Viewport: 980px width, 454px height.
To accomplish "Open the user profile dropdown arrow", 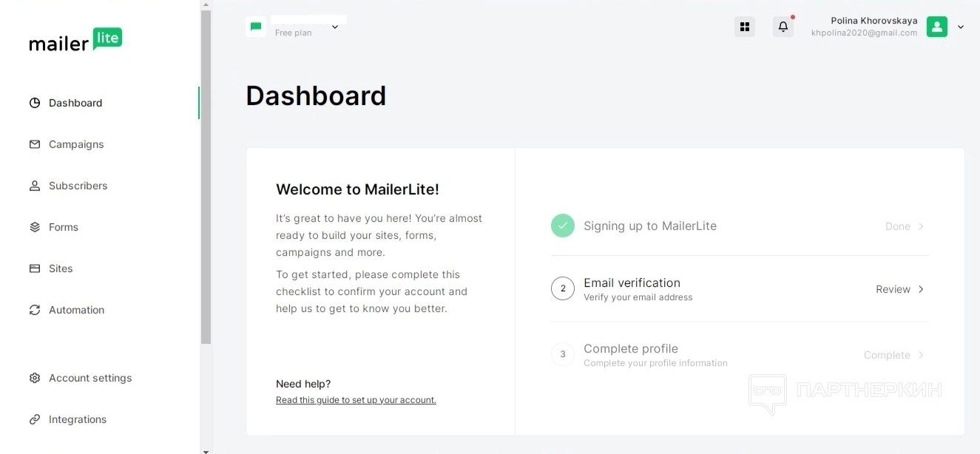I will (x=961, y=27).
